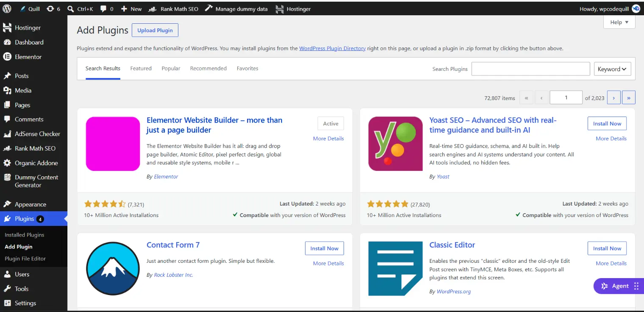Click the WordPress logo in admin bar
The image size is (644, 312).
[7, 8]
